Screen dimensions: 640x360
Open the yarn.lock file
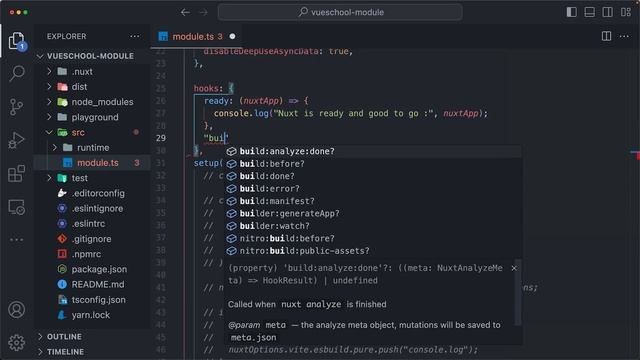(x=92, y=315)
